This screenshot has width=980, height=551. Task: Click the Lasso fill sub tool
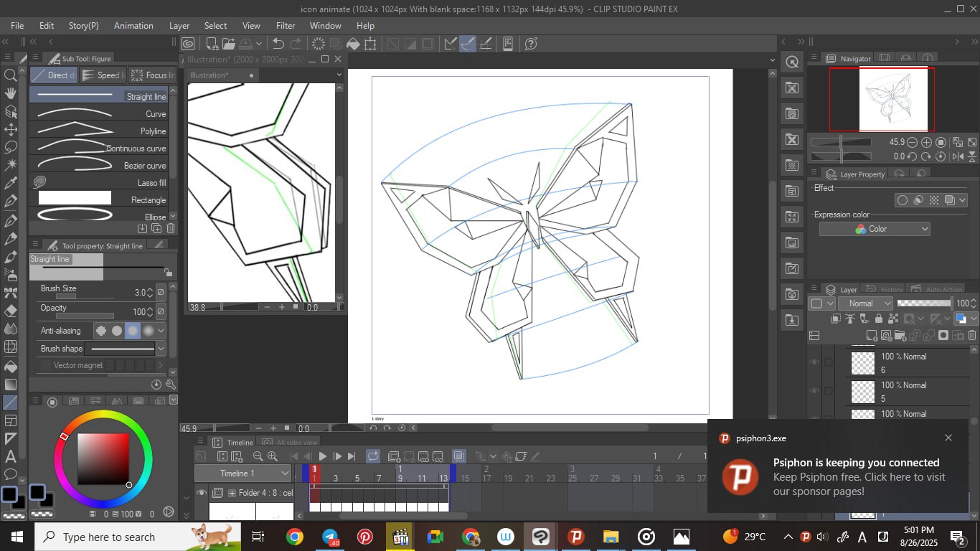(100, 183)
